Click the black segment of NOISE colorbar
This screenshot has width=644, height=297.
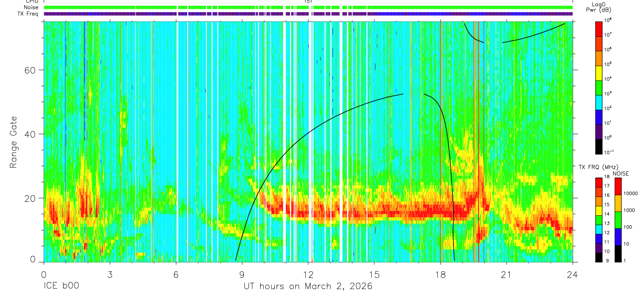(618, 253)
